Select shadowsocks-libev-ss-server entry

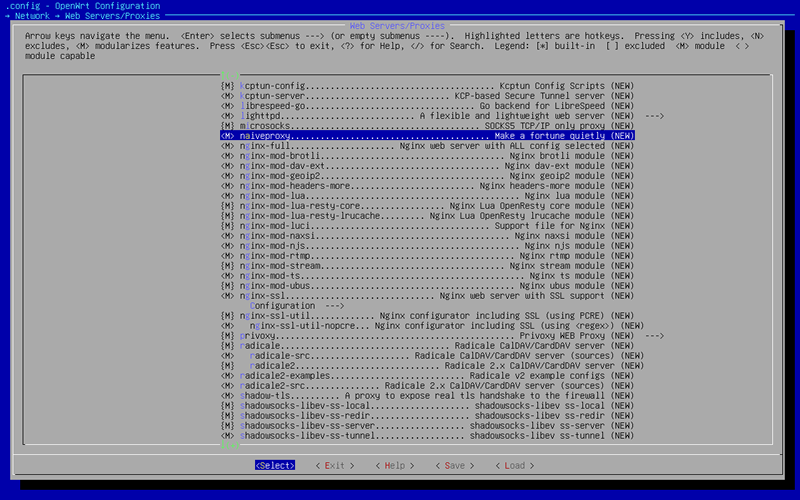(x=427, y=425)
